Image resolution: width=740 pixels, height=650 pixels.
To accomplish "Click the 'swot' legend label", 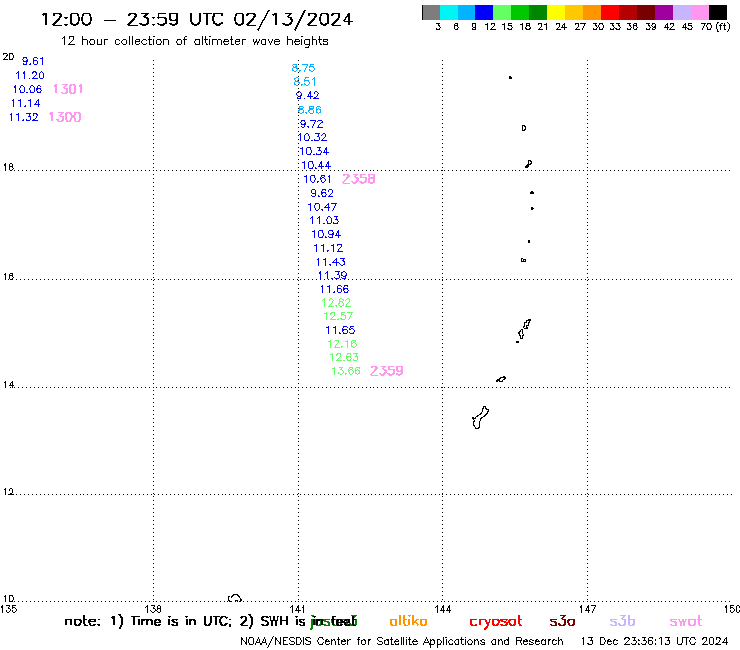I will coord(686,622).
